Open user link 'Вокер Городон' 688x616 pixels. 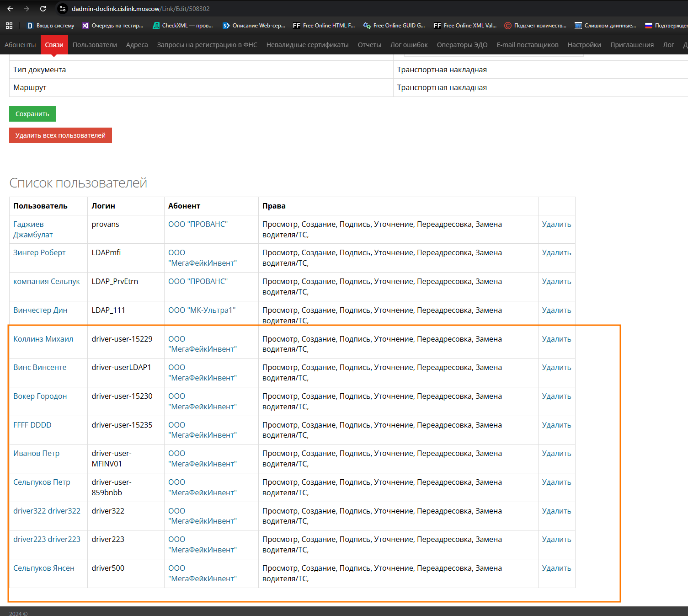[40, 396]
